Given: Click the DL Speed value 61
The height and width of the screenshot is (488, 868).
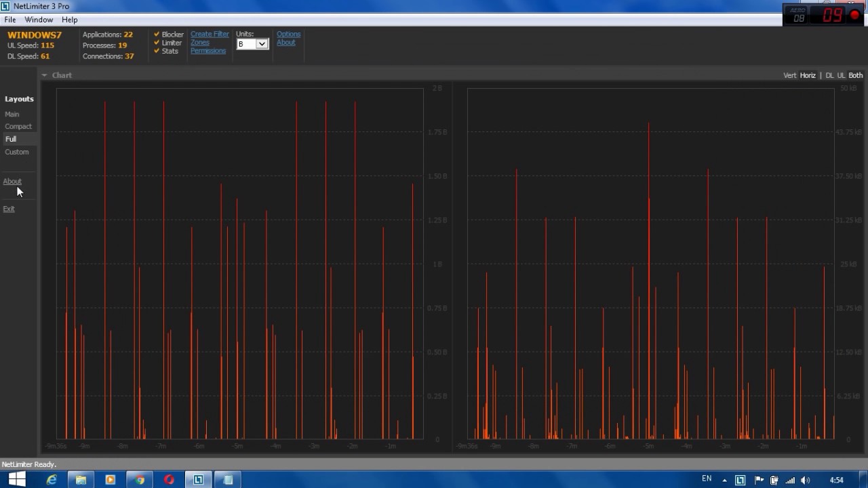Looking at the screenshot, I should (x=45, y=56).
